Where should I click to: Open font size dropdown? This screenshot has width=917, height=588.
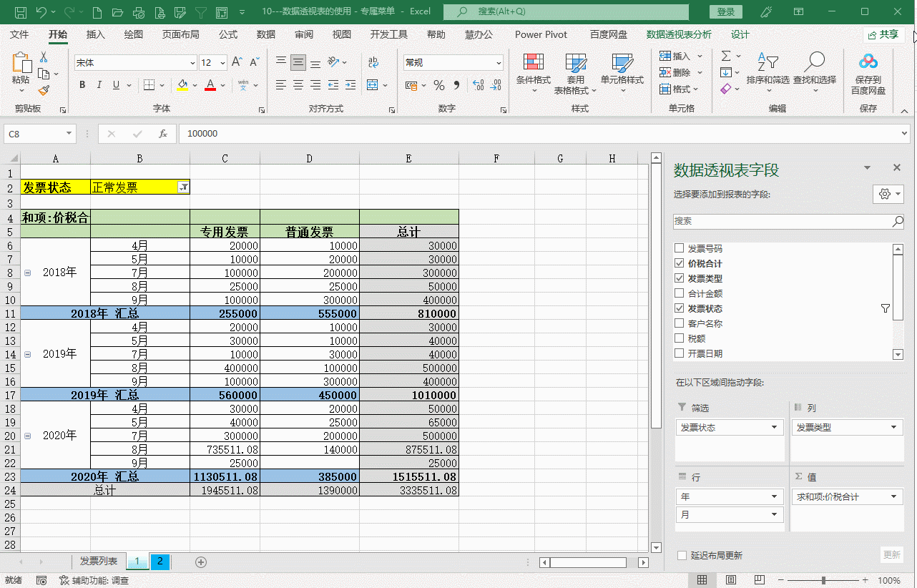point(222,63)
